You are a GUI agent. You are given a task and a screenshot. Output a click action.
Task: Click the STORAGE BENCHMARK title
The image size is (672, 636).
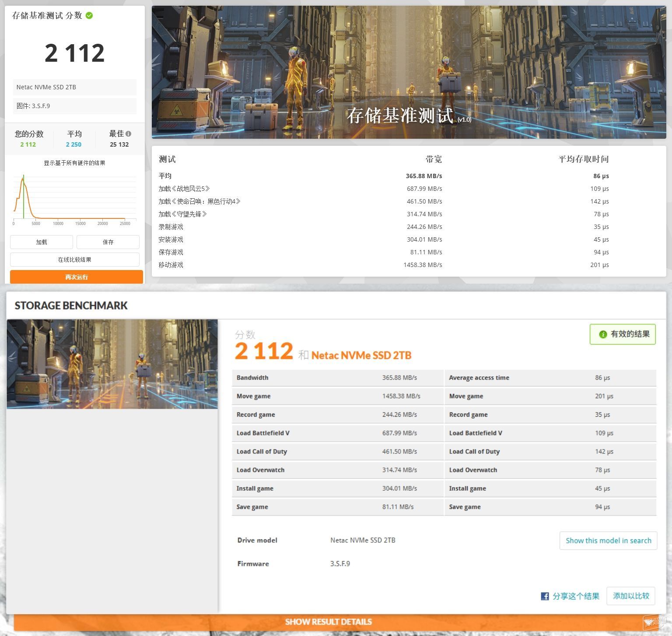(71, 306)
